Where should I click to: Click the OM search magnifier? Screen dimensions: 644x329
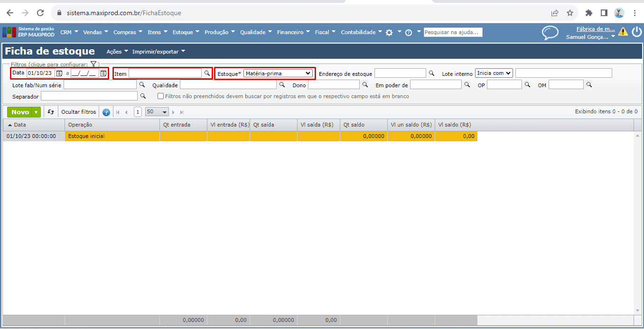589,85
